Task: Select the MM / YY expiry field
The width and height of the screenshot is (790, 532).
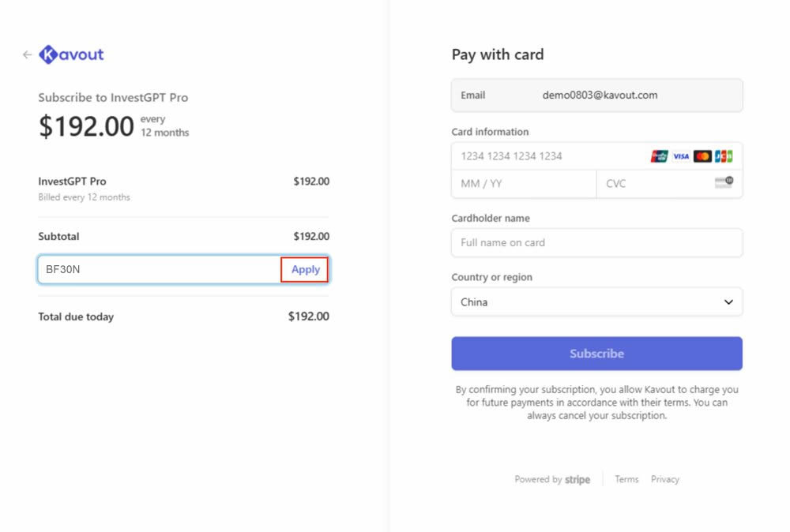Action: coord(524,183)
